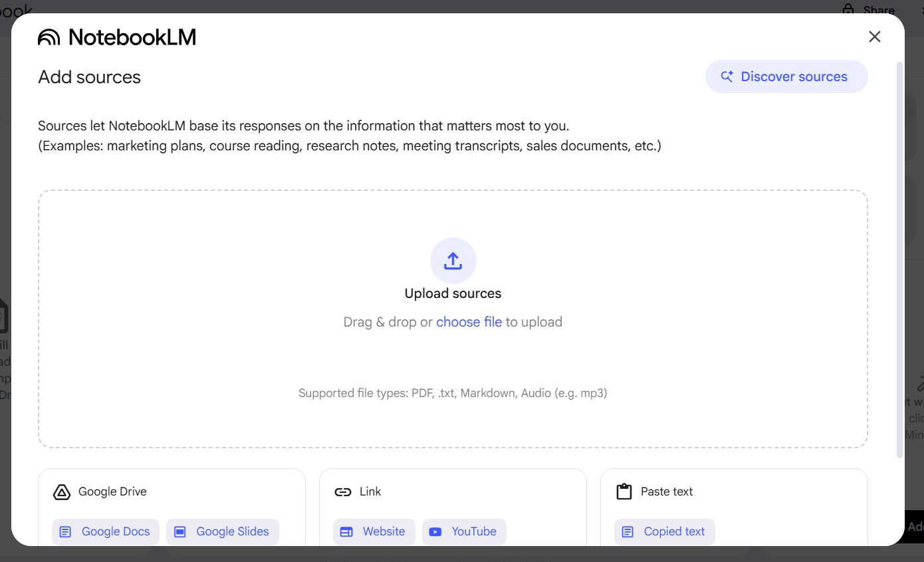This screenshot has width=924, height=562.
Task: Open Discover sources
Action: point(786,76)
